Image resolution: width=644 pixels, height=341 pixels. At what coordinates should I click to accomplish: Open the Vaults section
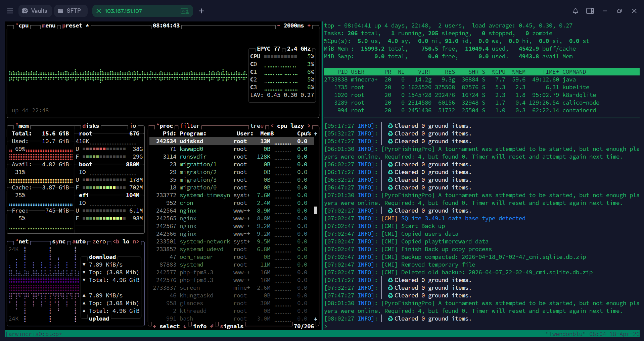[x=35, y=11]
